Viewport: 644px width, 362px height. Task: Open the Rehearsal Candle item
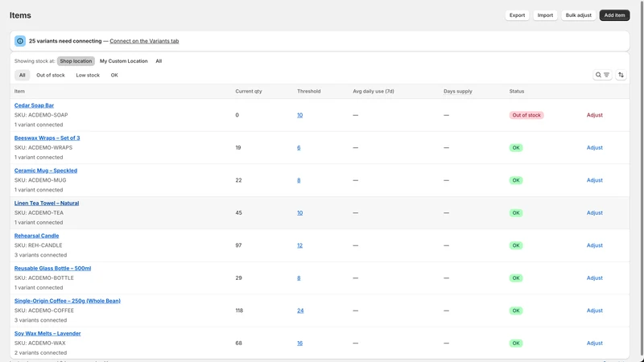point(36,236)
